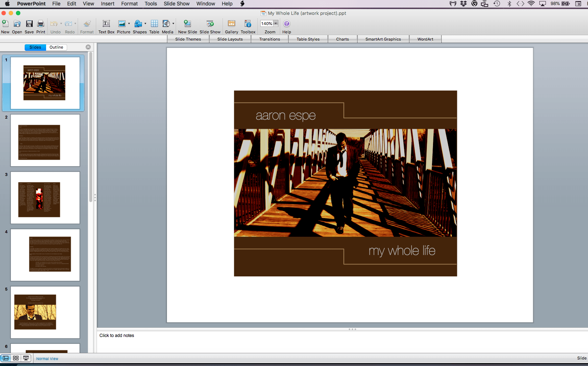The height and width of the screenshot is (366, 588).
Task: Switch to Slide Sorter view icon
Action: click(16, 358)
